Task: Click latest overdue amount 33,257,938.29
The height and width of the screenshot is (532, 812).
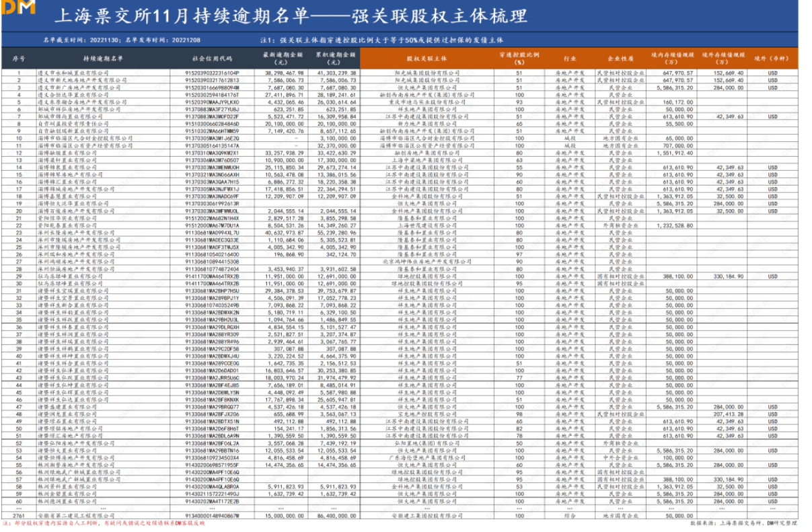Action: coord(285,153)
